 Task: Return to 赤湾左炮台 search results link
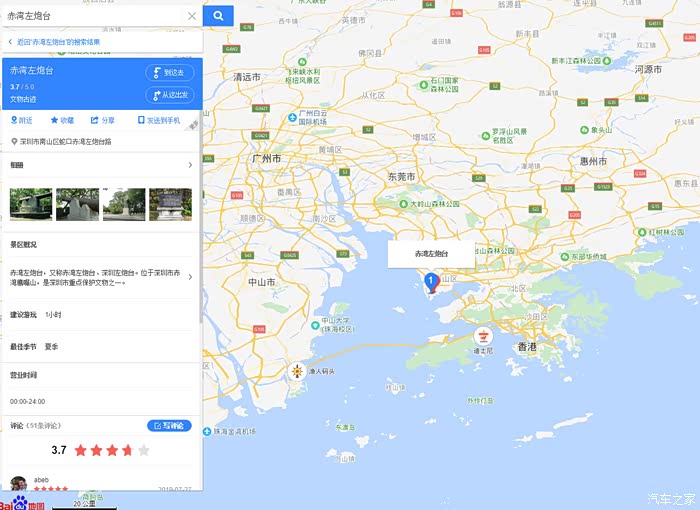coord(54,42)
